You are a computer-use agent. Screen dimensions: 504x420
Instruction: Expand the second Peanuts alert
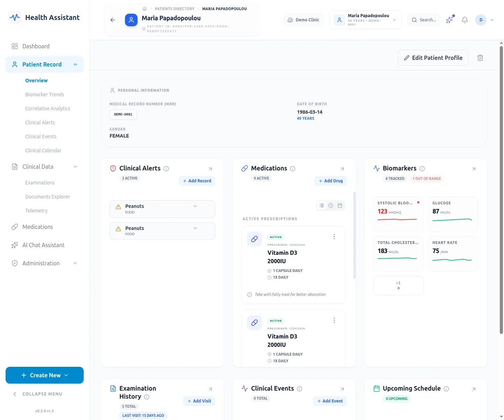[x=195, y=228]
